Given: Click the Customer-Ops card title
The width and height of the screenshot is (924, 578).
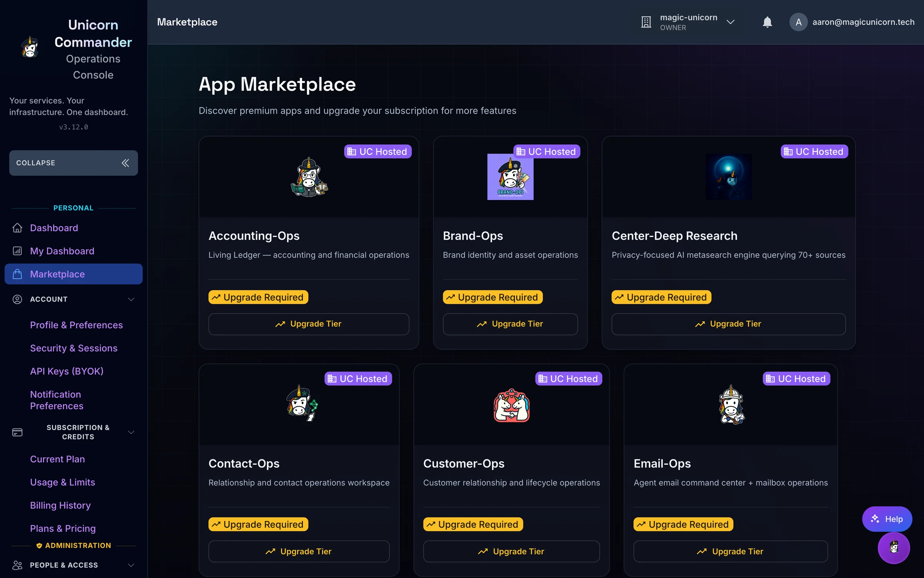Looking at the screenshot, I should click(x=464, y=463).
